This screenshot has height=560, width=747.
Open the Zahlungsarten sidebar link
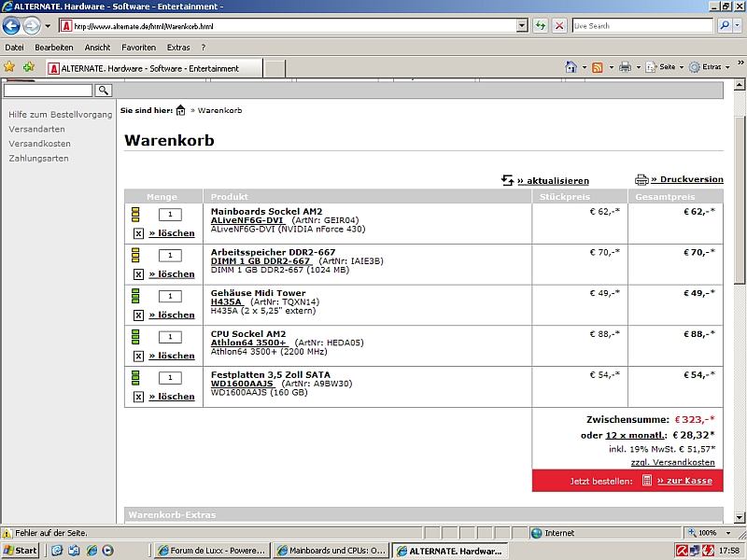pos(38,158)
